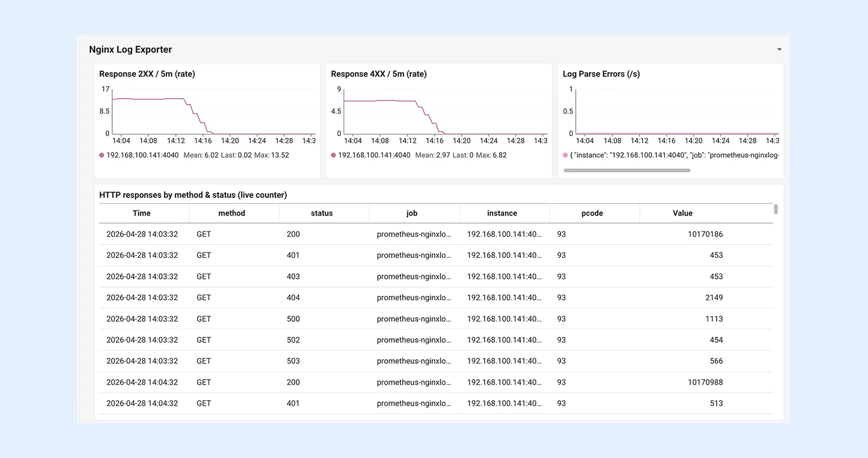Click the Nginx Log Exporter section title
868x458 pixels.
click(130, 49)
